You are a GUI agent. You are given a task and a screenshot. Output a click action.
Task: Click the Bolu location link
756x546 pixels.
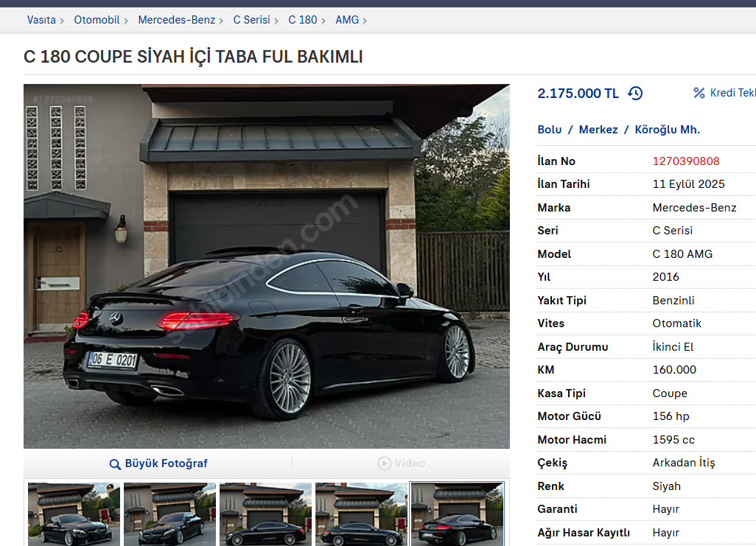[550, 129]
